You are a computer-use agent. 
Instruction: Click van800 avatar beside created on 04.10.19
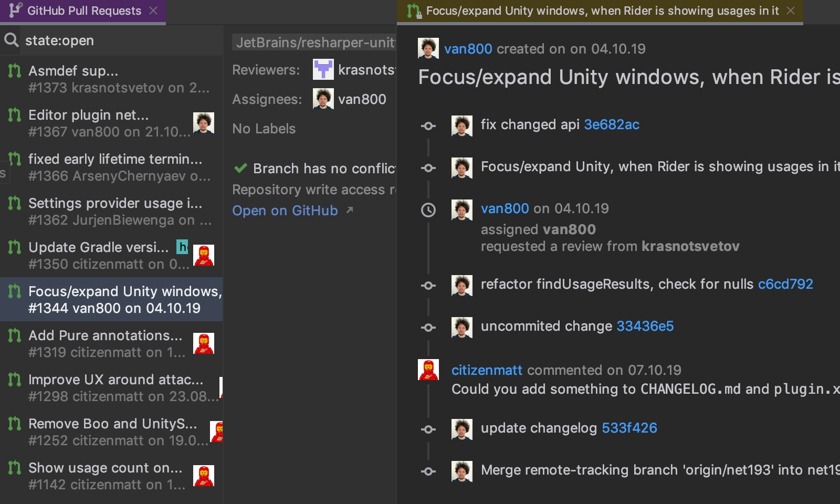click(x=428, y=48)
